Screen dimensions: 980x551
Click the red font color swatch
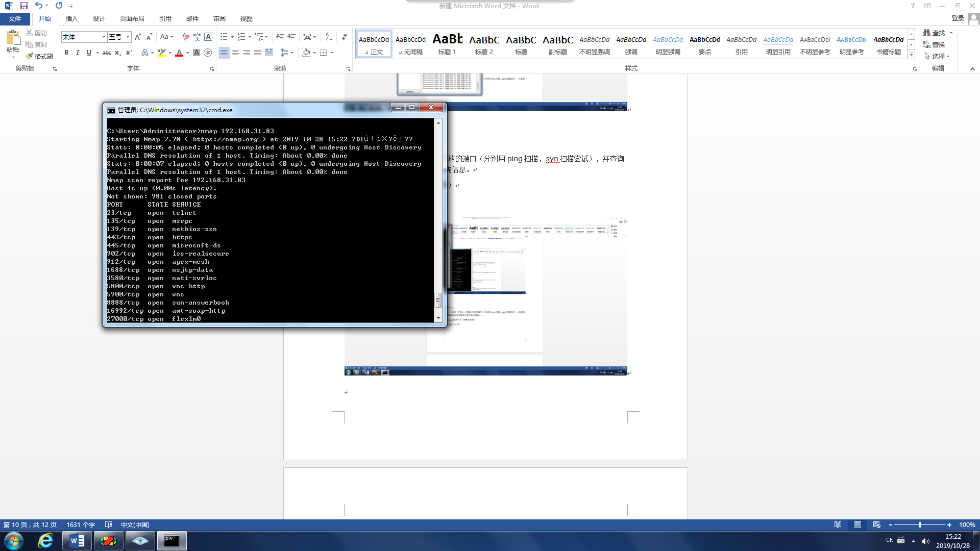tap(179, 53)
